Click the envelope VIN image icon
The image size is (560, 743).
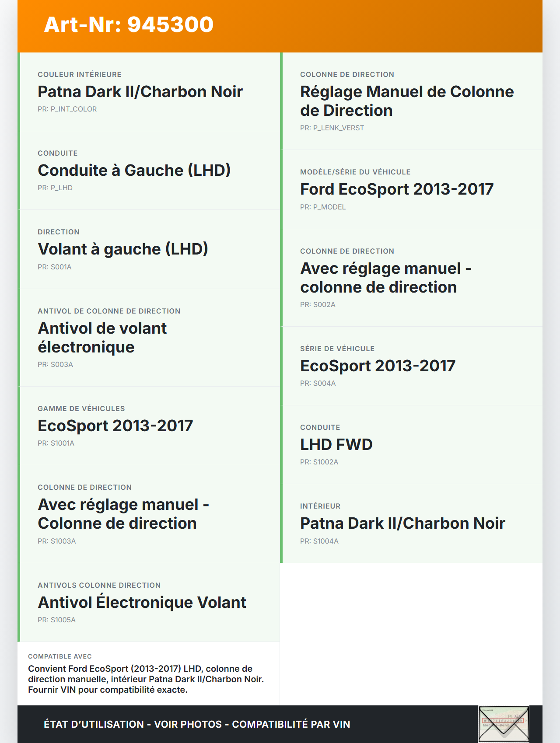coord(504,724)
